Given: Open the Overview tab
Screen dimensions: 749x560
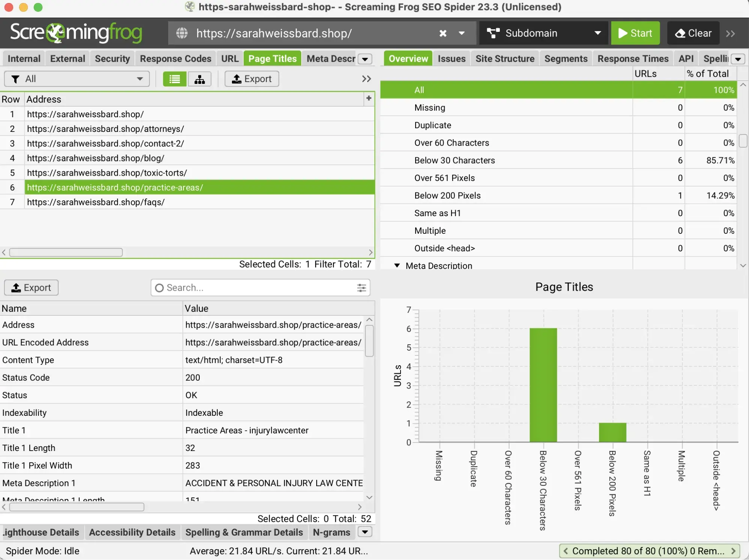Looking at the screenshot, I should (408, 59).
